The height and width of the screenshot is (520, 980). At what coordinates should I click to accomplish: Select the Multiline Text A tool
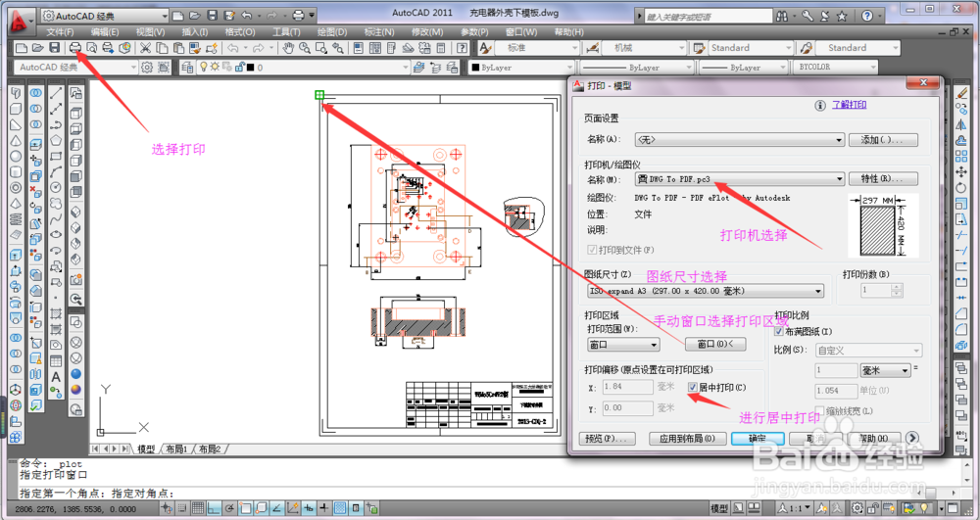tap(56, 376)
